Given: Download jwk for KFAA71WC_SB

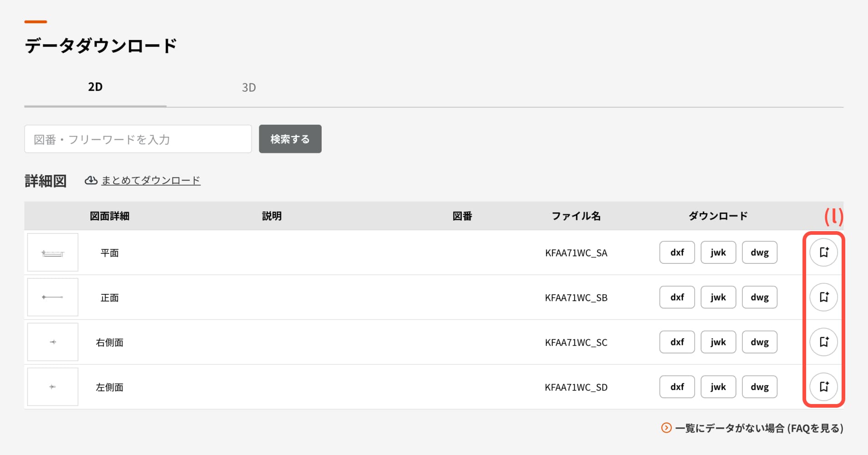Looking at the screenshot, I should click(x=718, y=297).
